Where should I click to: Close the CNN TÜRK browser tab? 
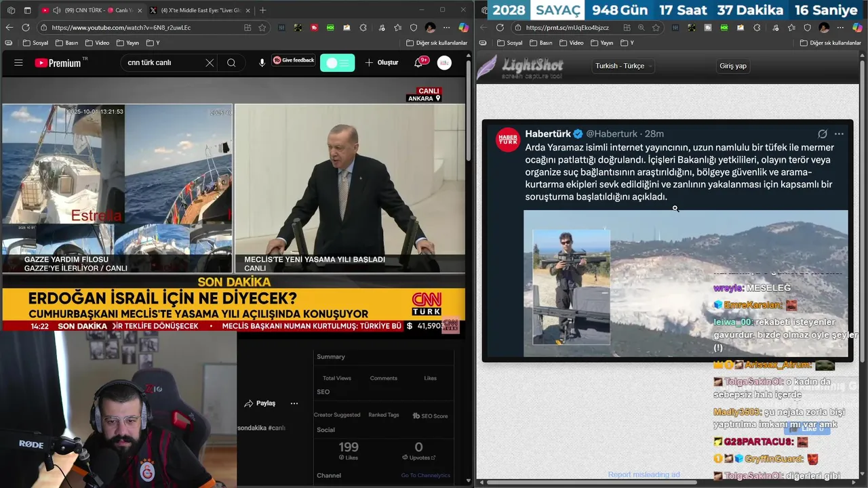coord(138,10)
